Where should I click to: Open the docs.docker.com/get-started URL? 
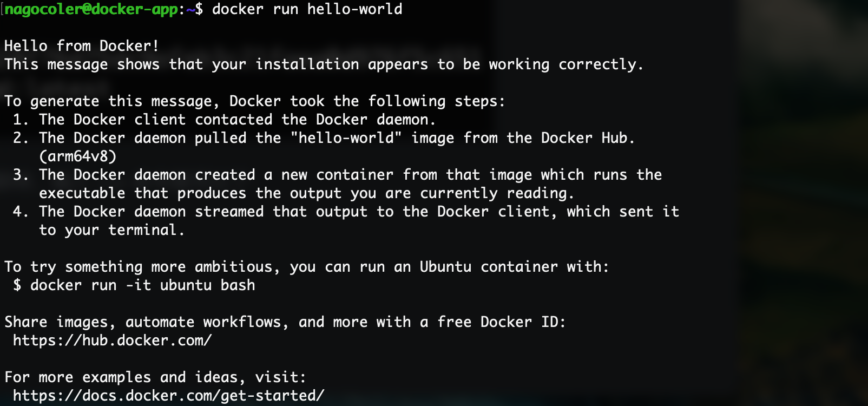pos(168,396)
